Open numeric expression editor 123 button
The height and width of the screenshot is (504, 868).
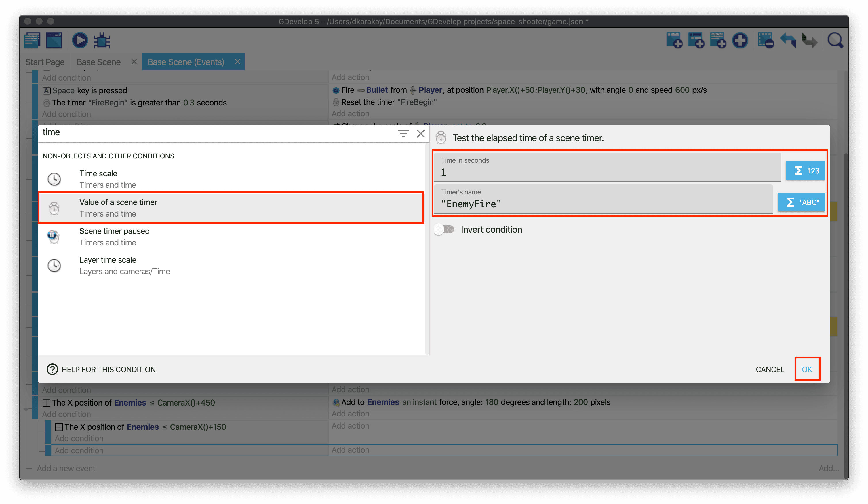point(805,171)
